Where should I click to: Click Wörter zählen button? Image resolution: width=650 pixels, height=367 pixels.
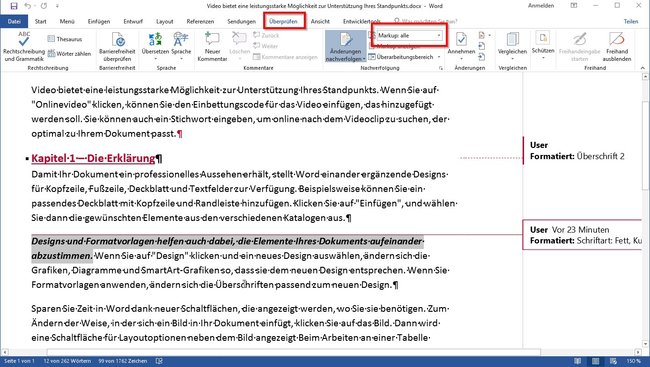69,53
